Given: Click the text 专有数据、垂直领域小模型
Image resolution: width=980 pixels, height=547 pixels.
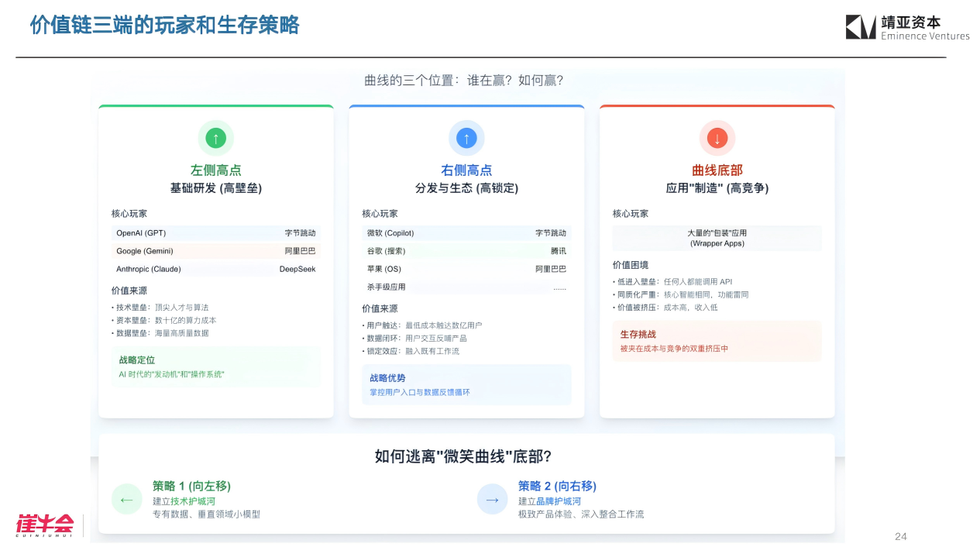Looking at the screenshot, I should click(206, 514).
